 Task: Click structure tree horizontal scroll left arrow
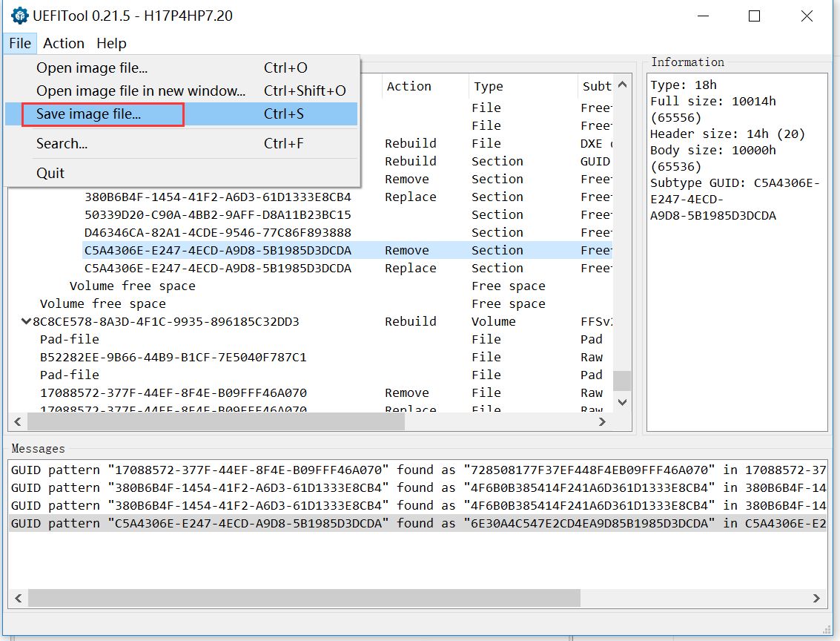tap(18, 422)
